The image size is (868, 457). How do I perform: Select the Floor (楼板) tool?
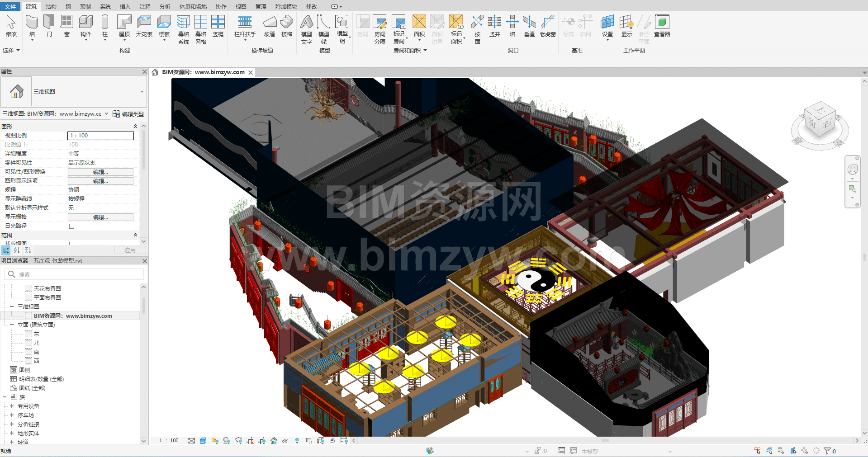coord(164,26)
